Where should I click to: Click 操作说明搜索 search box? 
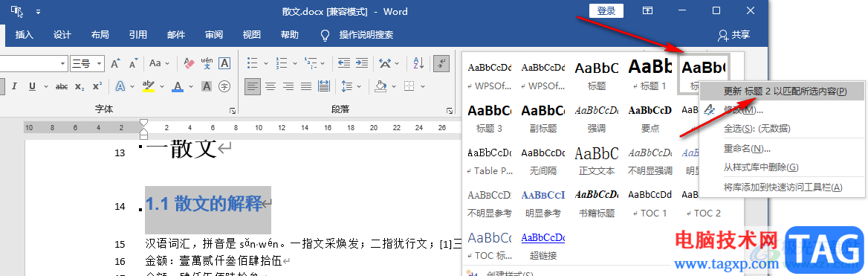[x=366, y=35]
